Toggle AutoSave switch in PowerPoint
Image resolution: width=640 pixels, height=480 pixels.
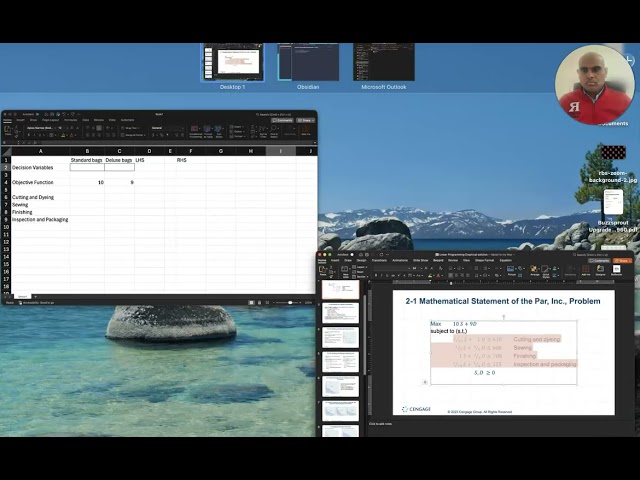tap(352, 255)
